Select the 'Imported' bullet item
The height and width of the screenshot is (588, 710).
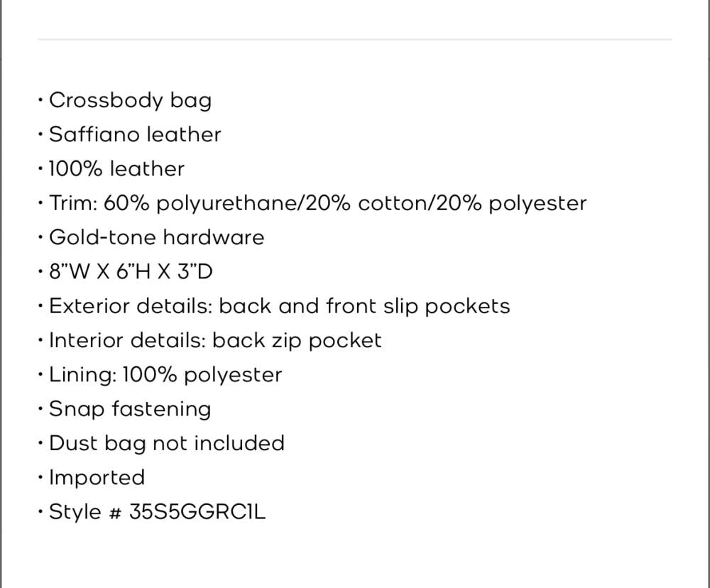click(97, 477)
